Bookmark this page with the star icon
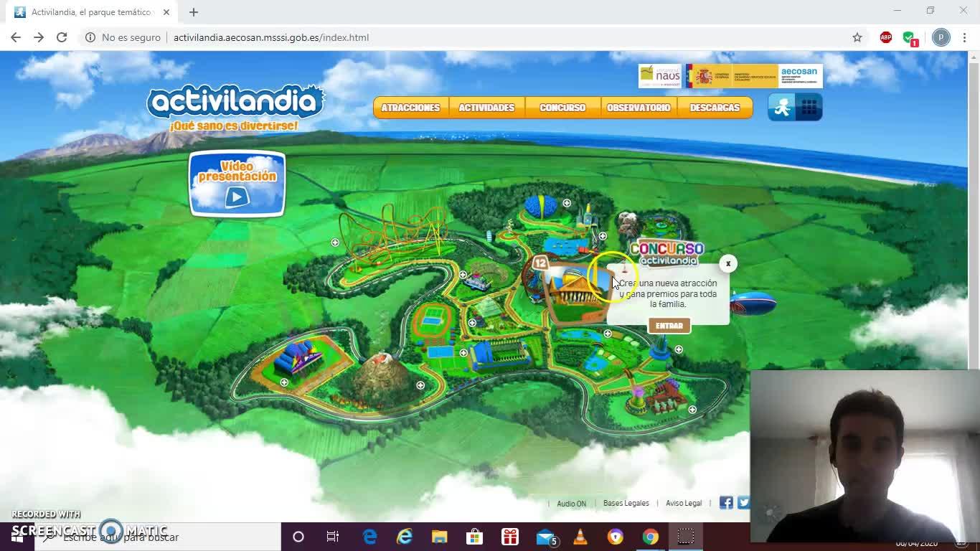Screen dimensions: 980x551 (857, 37)
